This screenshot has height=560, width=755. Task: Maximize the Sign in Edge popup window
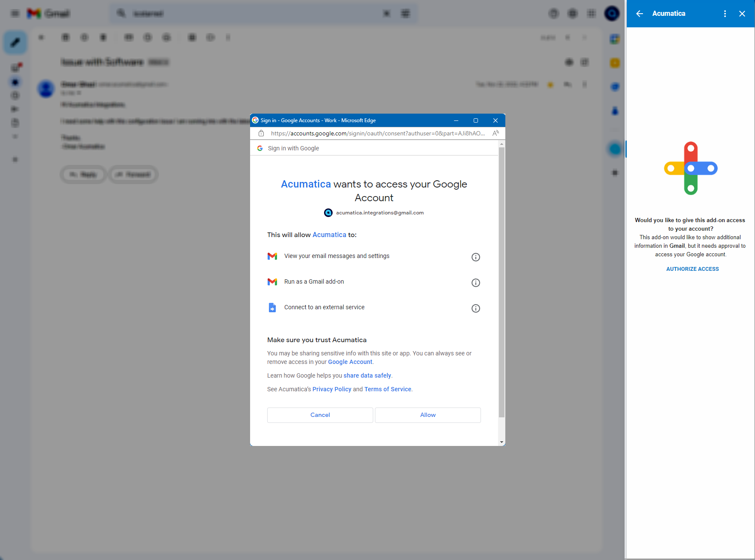[x=476, y=120]
